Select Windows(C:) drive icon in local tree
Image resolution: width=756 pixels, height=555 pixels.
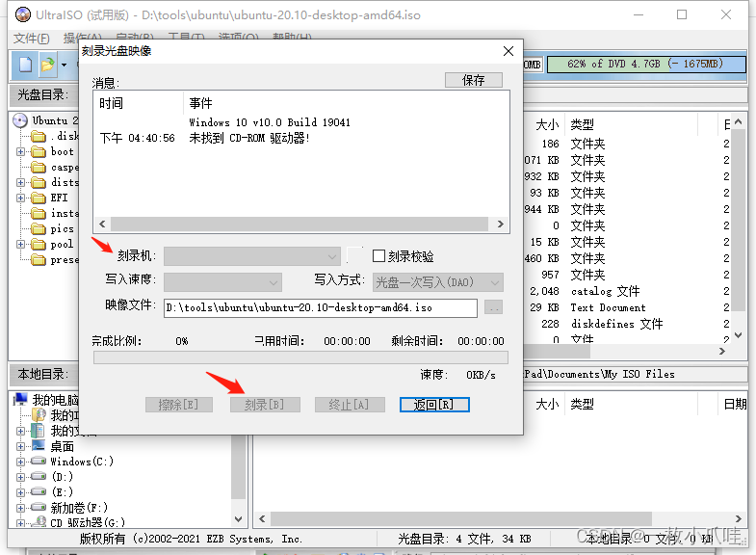point(39,462)
